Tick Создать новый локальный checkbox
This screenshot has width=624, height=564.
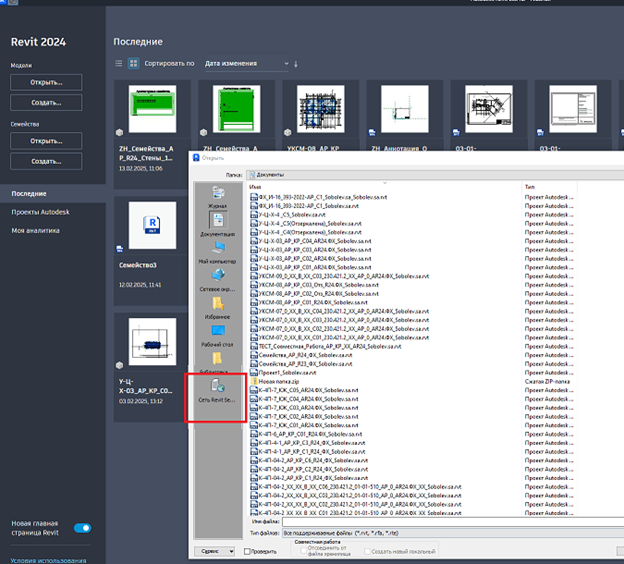point(367,551)
